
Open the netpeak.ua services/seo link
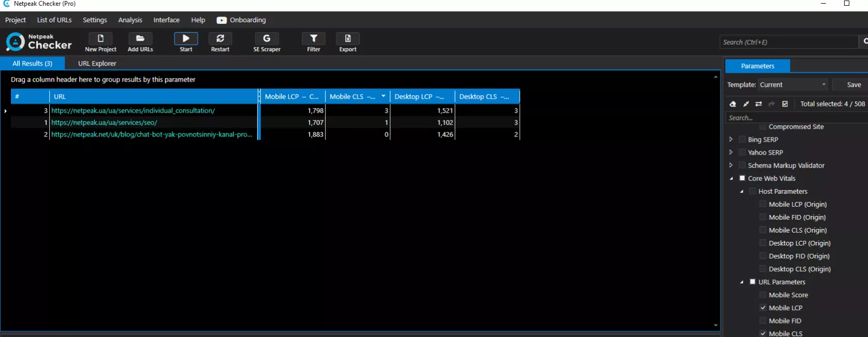(x=104, y=122)
